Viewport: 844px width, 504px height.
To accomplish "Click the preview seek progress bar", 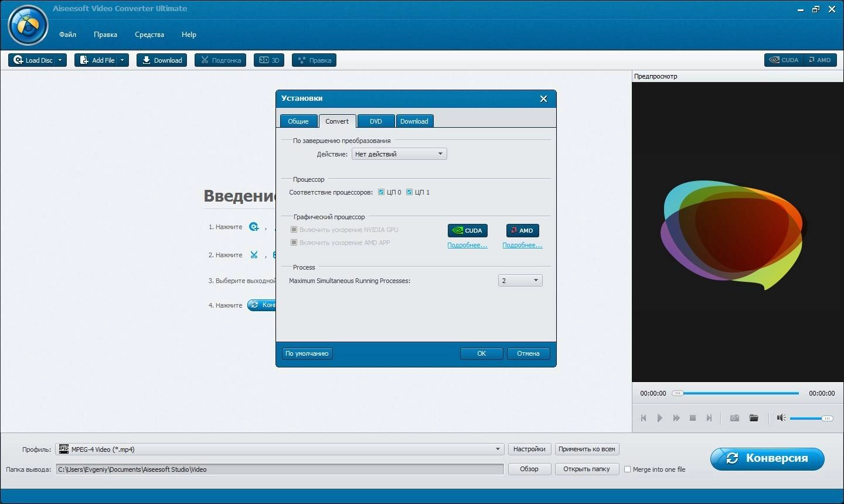I will click(x=736, y=393).
